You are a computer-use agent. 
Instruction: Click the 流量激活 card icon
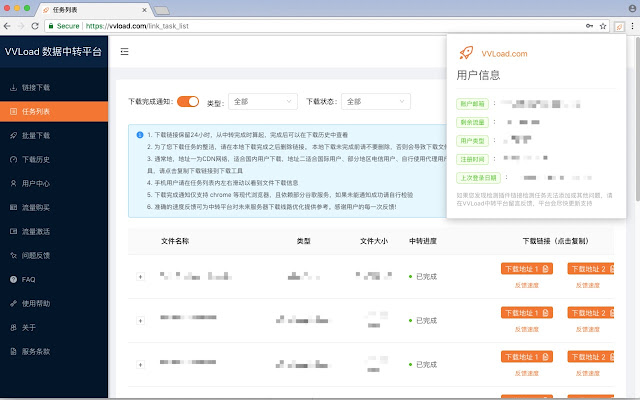coord(13,231)
